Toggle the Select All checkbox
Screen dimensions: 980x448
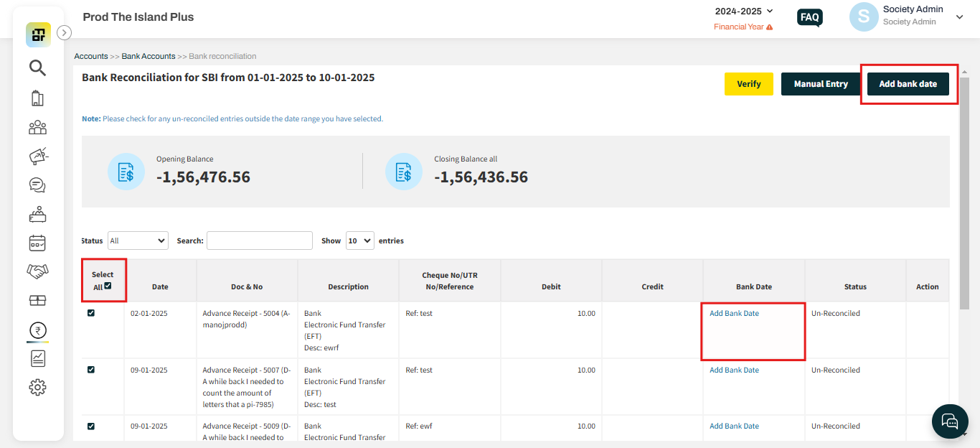[108, 286]
